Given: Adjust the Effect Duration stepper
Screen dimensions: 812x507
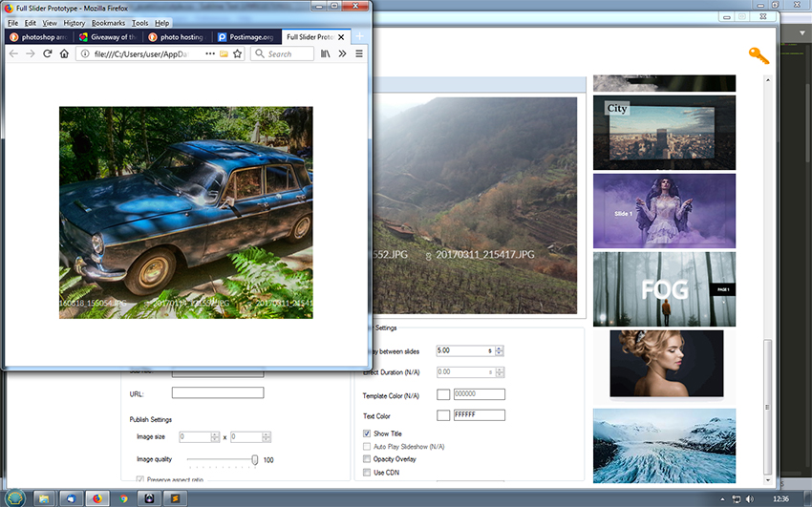Looking at the screenshot, I should tap(500, 372).
